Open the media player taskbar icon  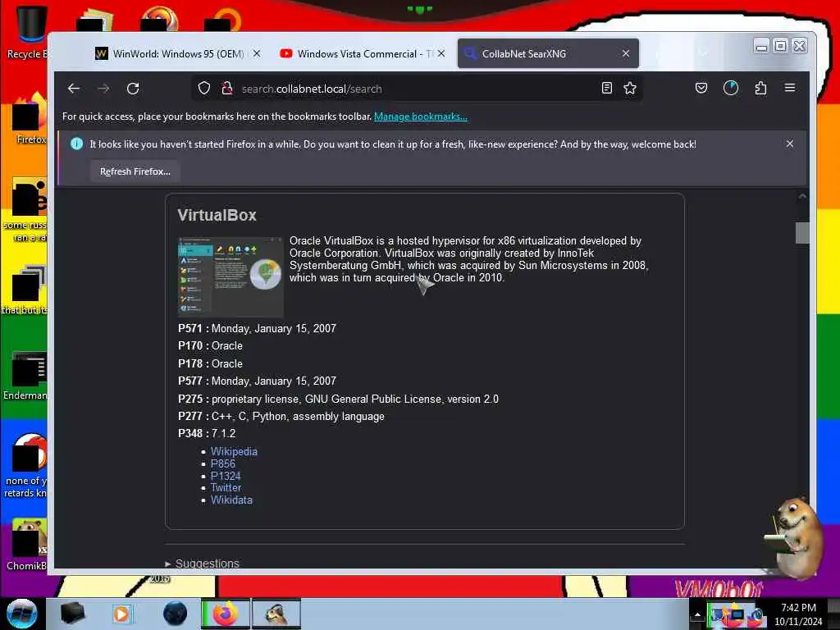tap(121, 614)
